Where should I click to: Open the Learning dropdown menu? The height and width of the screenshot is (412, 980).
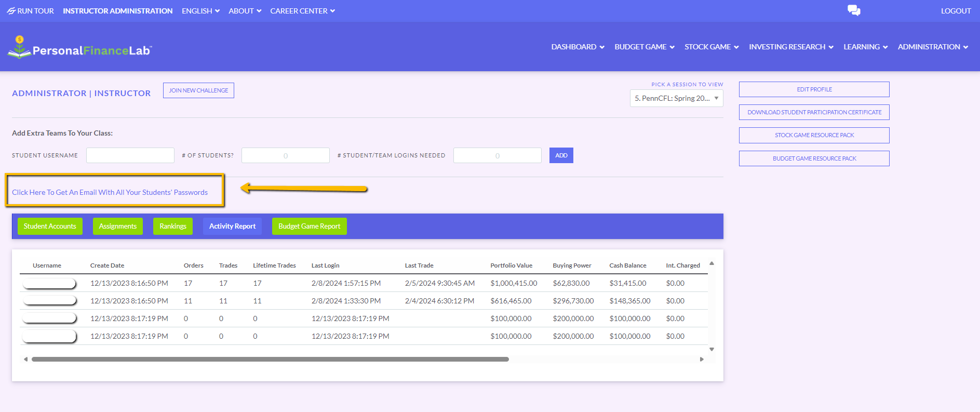[866, 47]
